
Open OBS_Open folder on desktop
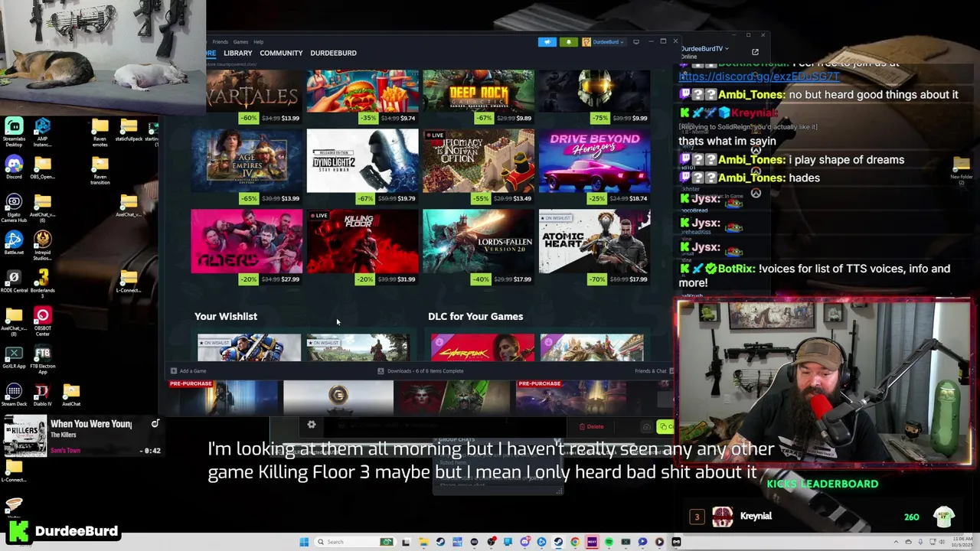43,168
